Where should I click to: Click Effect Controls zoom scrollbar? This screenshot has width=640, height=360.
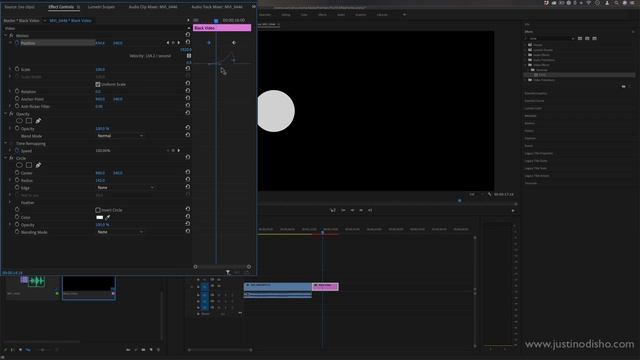pyautogui.click(x=222, y=267)
